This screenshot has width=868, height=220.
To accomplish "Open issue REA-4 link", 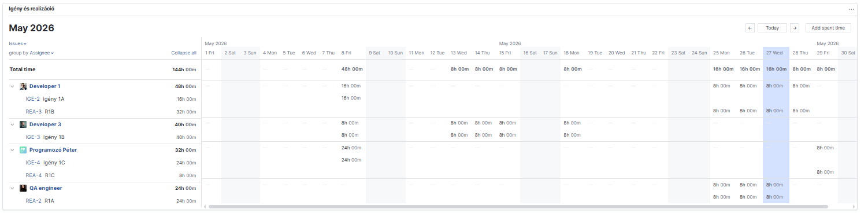I will pos(34,175).
